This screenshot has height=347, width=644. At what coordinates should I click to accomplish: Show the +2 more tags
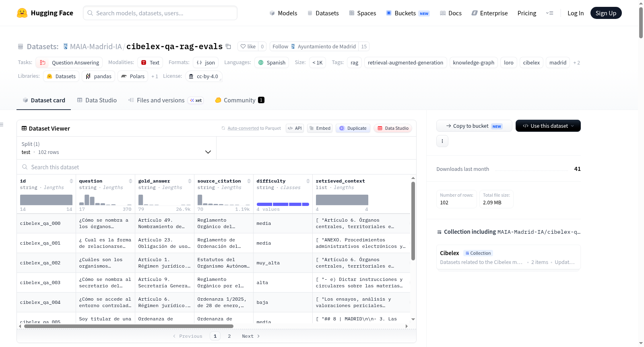point(577,62)
